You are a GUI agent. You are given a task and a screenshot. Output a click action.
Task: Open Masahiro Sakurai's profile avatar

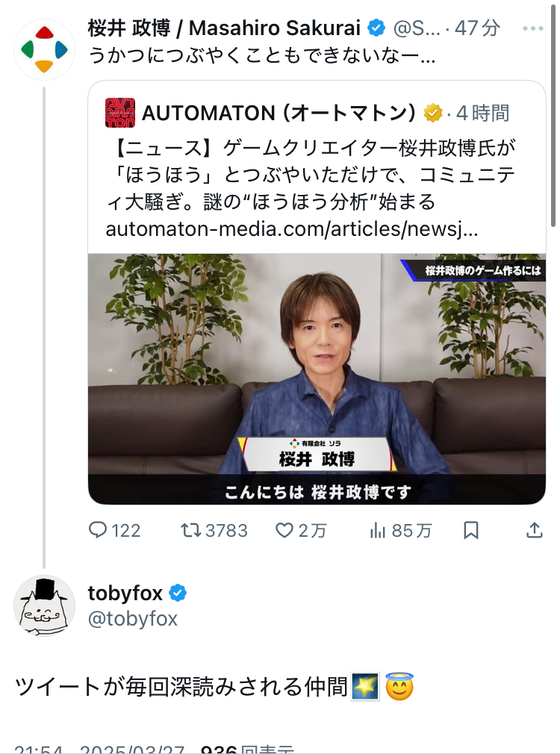(x=44, y=49)
